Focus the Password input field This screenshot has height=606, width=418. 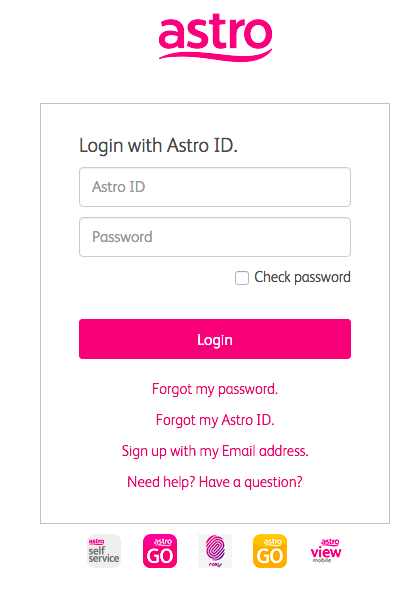(x=215, y=237)
